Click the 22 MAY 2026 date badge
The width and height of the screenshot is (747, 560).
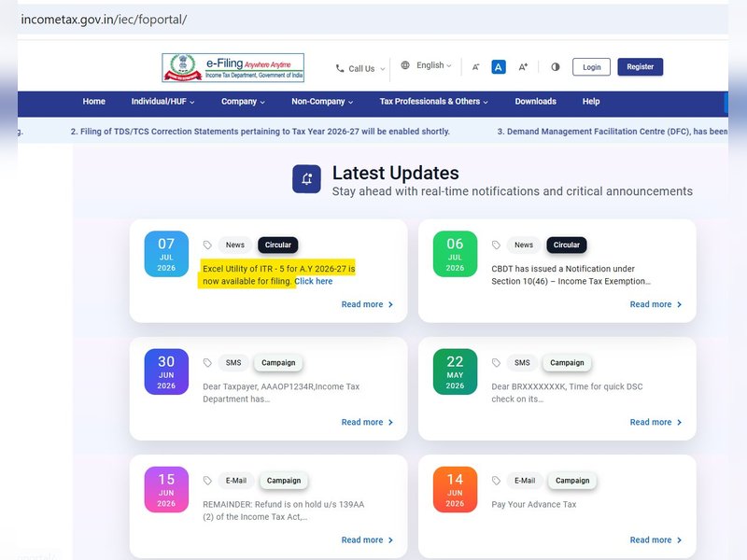point(455,371)
